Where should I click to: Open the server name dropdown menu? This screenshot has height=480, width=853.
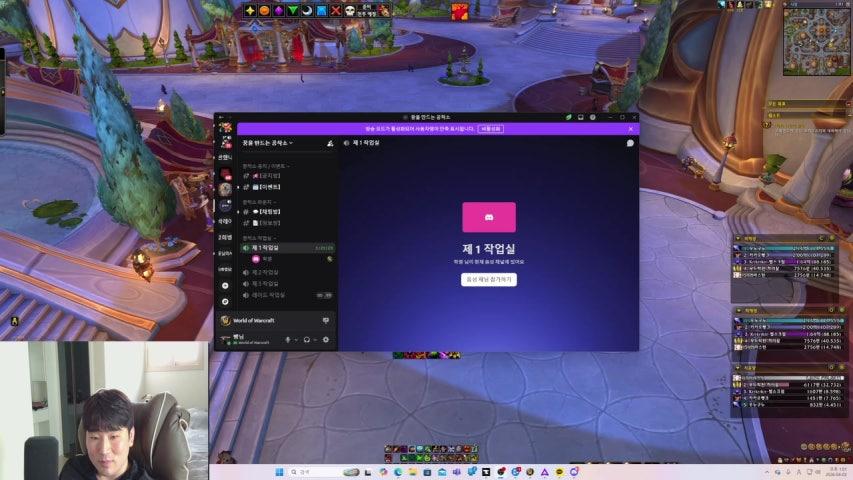pyautogui.click(x=268, y=143)
